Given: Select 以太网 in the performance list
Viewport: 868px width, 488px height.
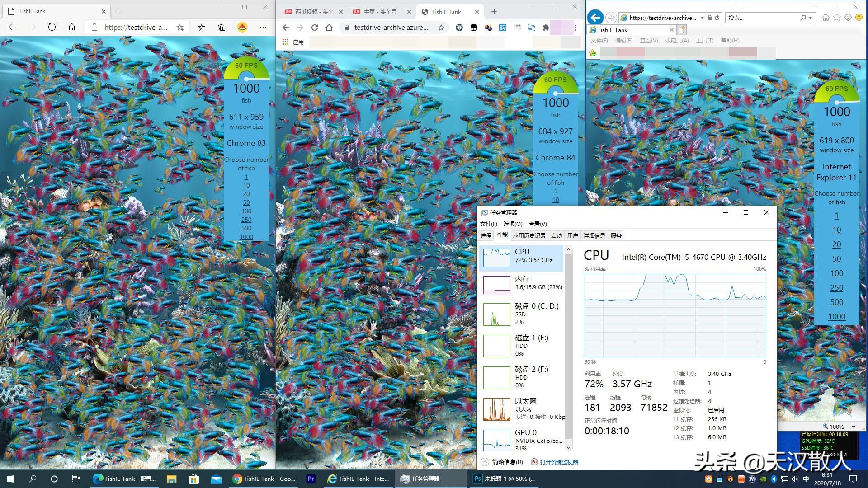Looking at the screenshot, I should click(522, 409).
